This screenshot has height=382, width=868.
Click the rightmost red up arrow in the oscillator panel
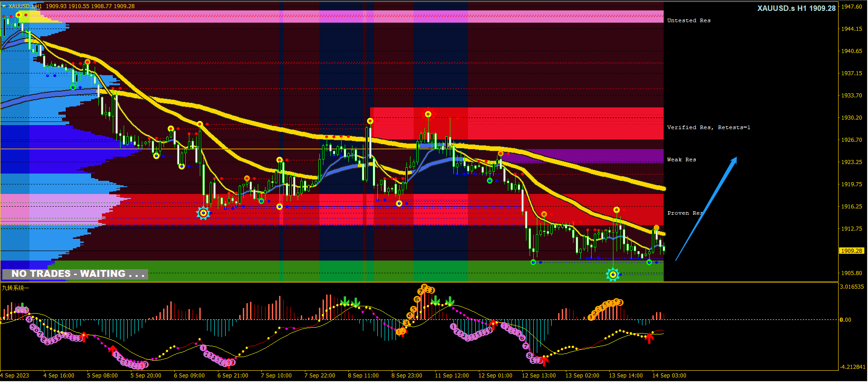pos(650,338)
